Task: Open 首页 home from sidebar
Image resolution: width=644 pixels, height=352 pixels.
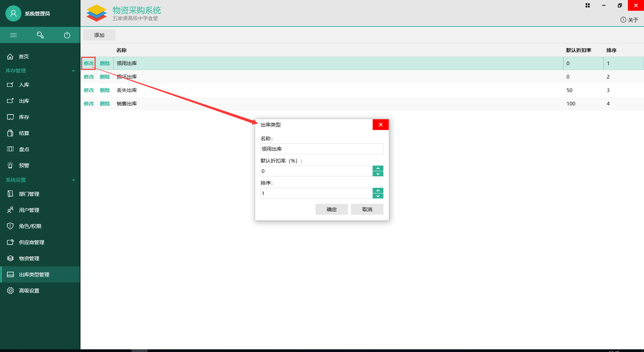Action: 23,56
